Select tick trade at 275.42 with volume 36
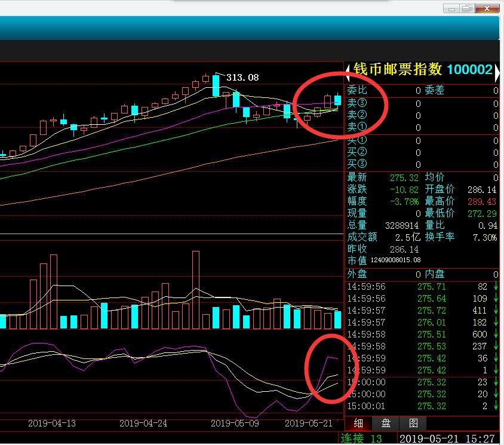This screenshot has height=445, width=504. click(x=422, y=358)
